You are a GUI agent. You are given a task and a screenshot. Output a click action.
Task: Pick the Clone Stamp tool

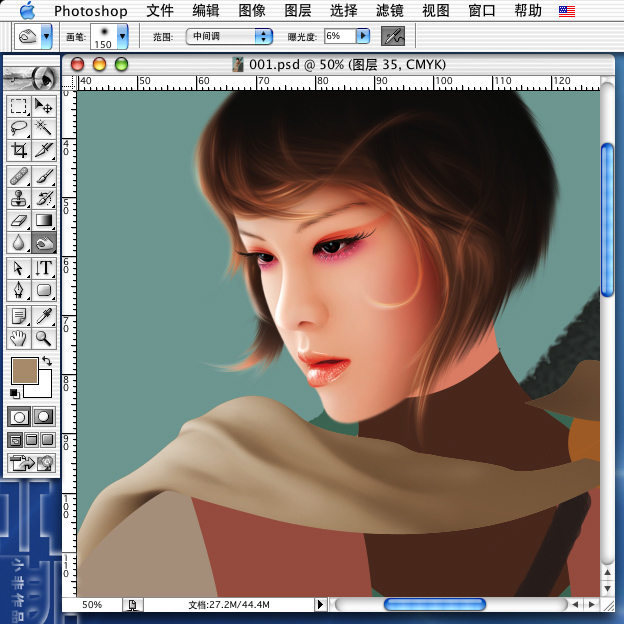pos(19,197)
